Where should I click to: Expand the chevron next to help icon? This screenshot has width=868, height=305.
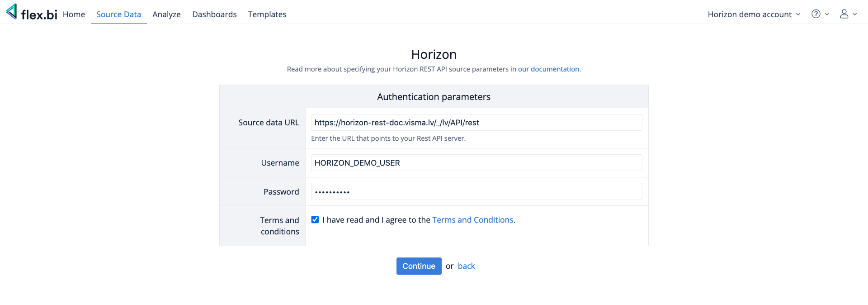click(827, 14)
